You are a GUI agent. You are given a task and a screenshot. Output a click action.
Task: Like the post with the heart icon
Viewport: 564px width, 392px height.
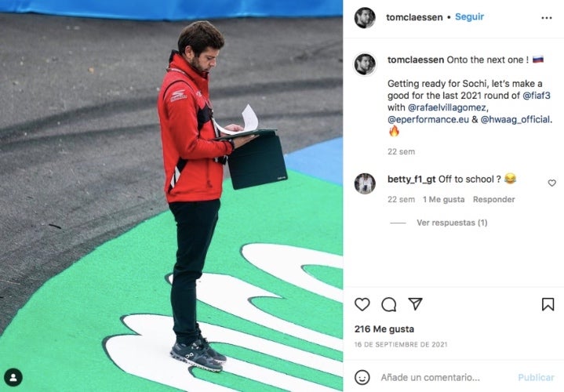(362, 304)
